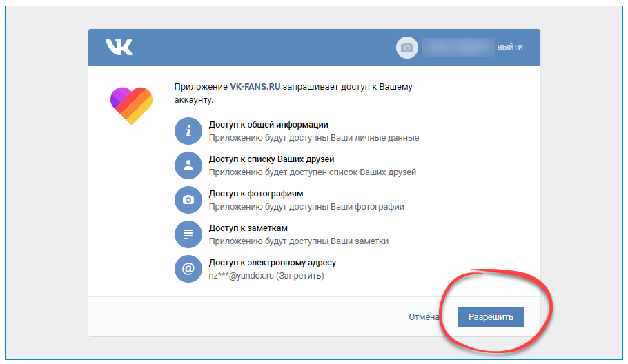Select «Доступ к списку Ваших друзей» heading

271,159
